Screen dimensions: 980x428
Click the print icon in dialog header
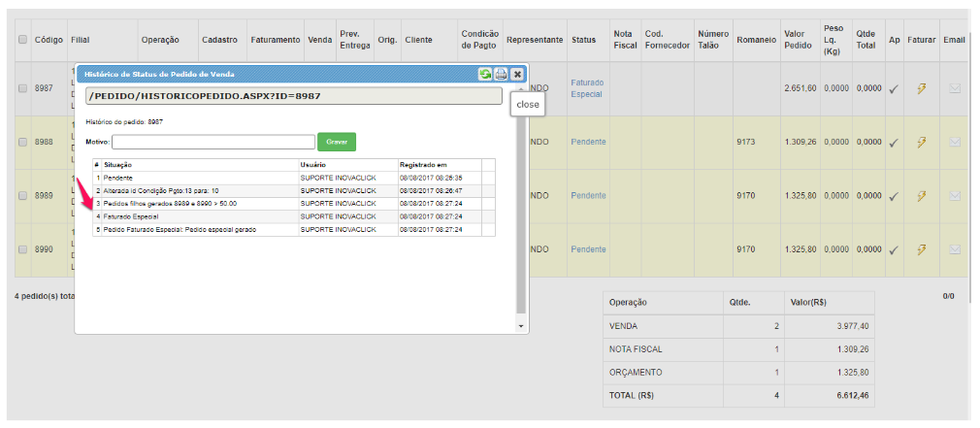(501, 74)
